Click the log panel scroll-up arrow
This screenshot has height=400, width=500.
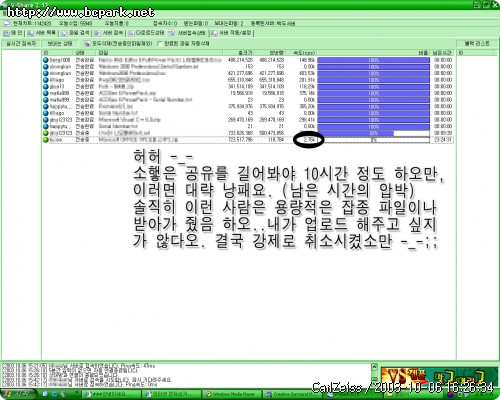(374, 367)
